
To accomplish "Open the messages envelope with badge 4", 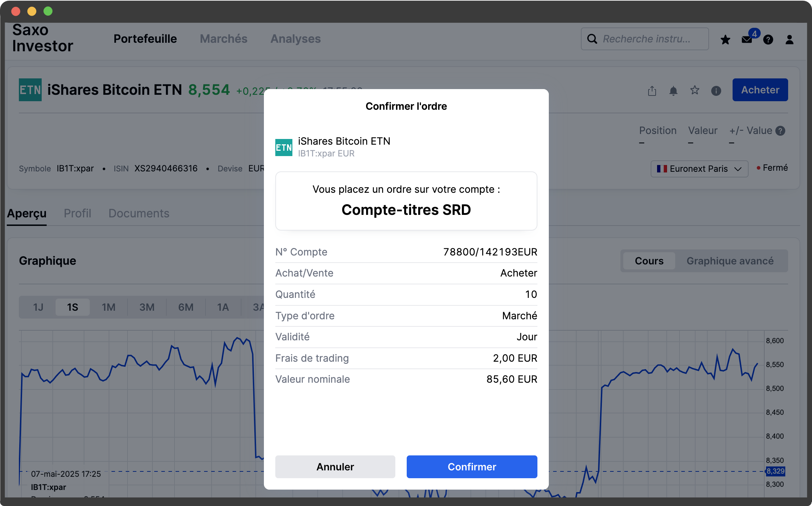I will click(747, 40).
